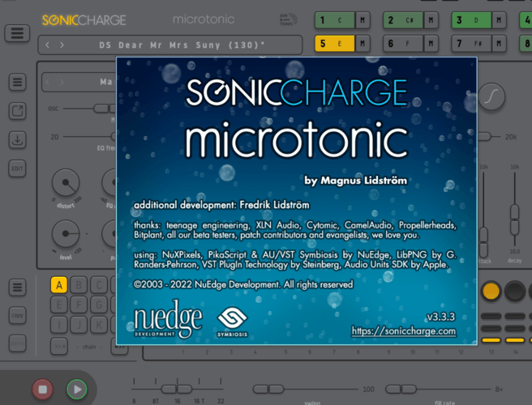This screenshot has height=405, width=532.
Task: Go to next program preset arrow
Action: 62,45
